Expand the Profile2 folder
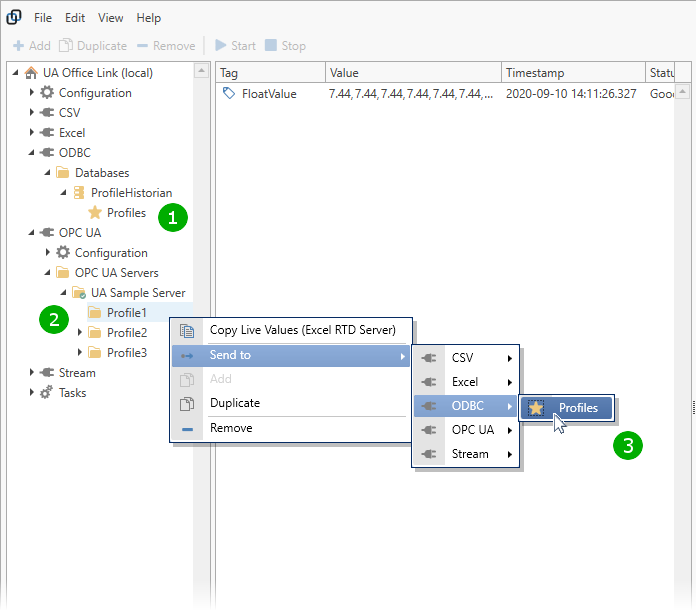 point(79,332)
